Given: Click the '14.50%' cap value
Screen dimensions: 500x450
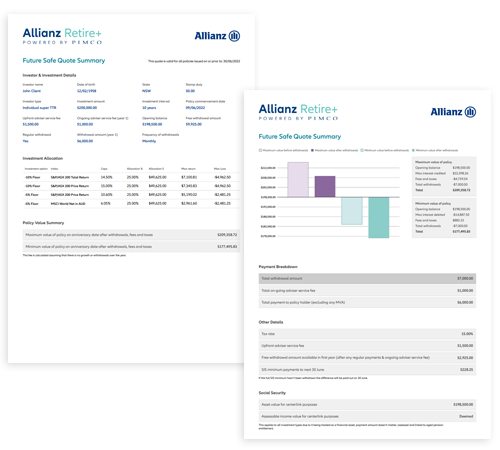Looking at the screenshot, I should (107, 177).
